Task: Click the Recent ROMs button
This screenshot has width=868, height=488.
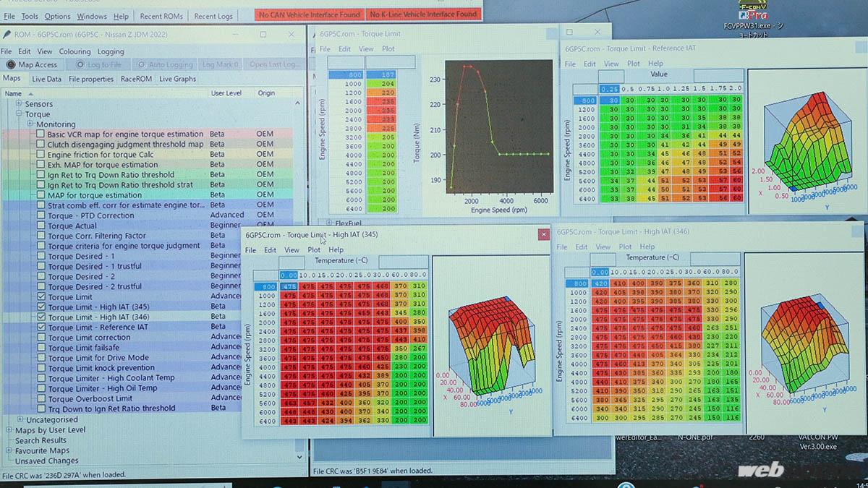Action: [x=161, y=16]
